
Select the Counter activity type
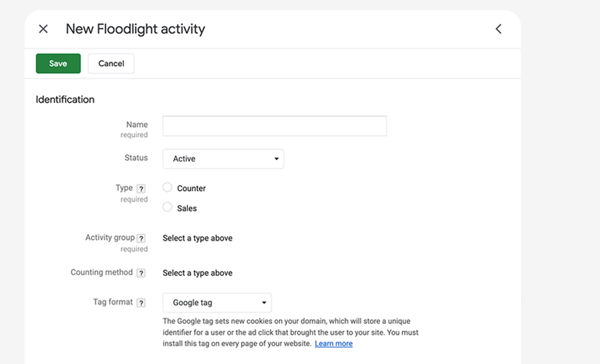pyautogui.click(x=167, y=188)
